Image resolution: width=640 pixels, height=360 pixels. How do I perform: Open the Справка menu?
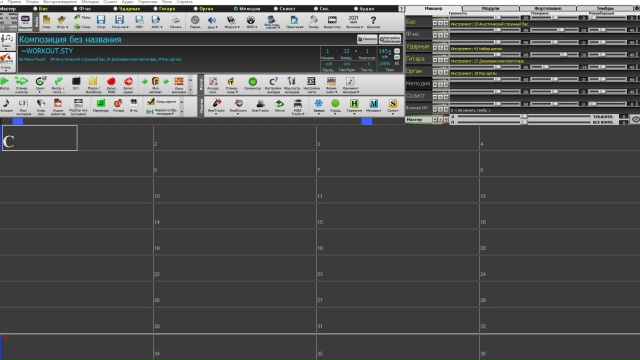click(x=184, y=2)
